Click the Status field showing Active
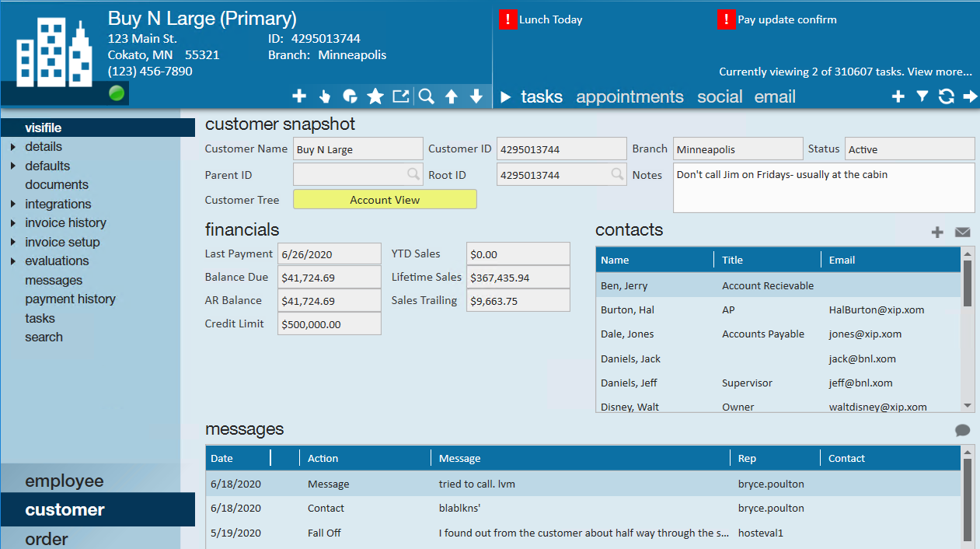 point(909,149)
